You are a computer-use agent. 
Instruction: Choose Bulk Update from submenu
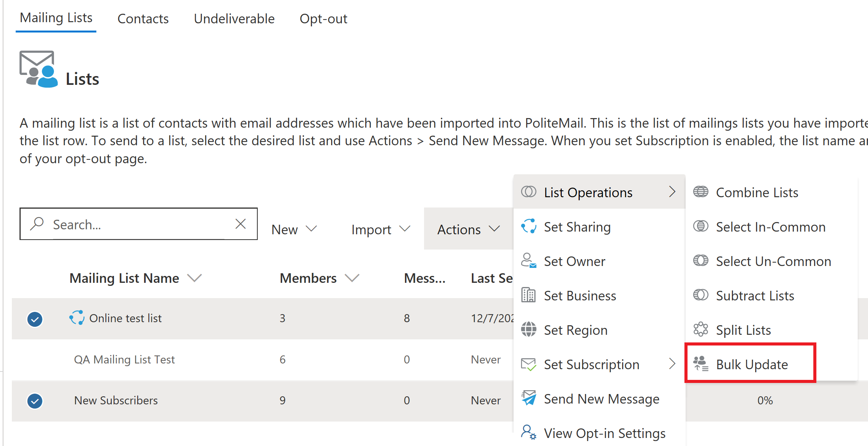(x=751, y=364)
